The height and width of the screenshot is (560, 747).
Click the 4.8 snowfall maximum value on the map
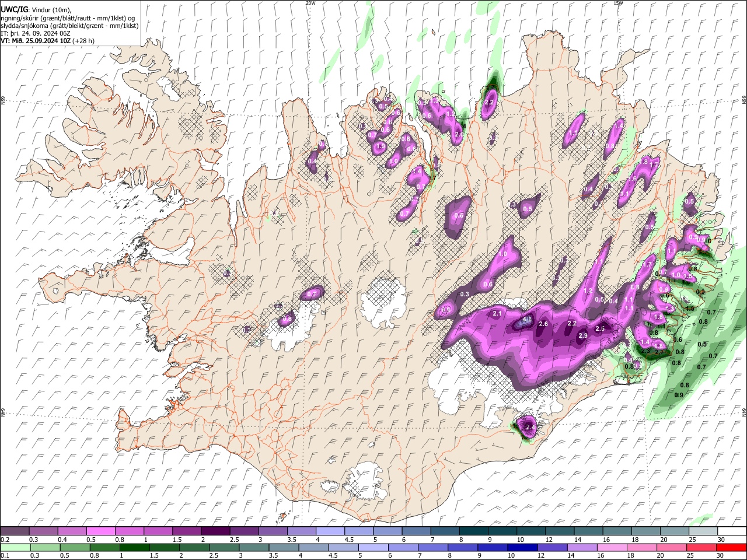click(527, 320)
